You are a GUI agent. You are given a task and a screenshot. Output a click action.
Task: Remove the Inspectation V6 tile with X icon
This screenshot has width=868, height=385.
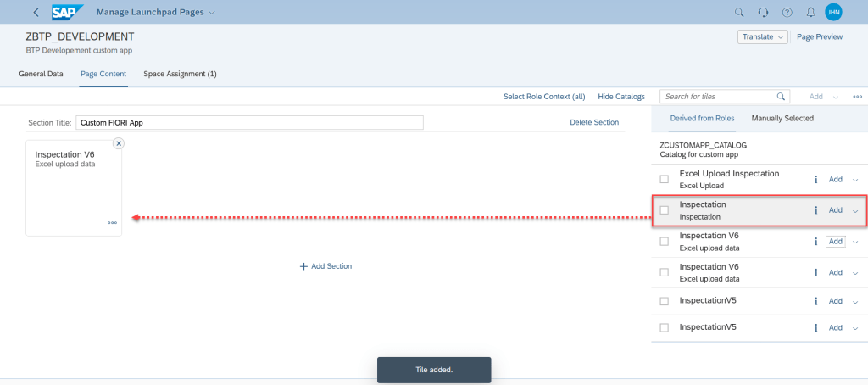pos(119,143)
